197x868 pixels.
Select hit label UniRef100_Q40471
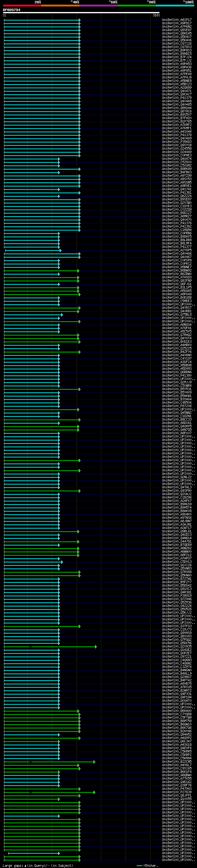pos(177,91)
